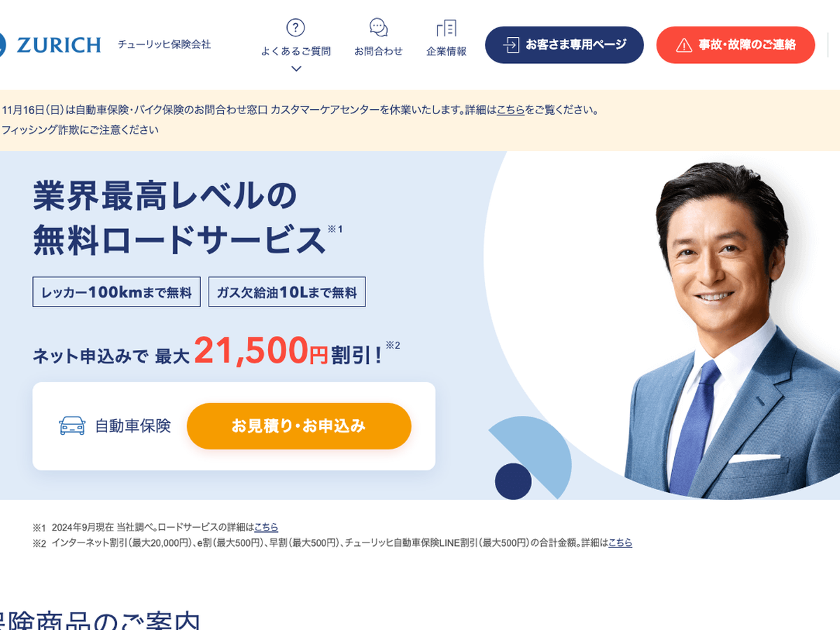Click the Zurich logo
Screen dimensions: 840x630
[50, 45]
